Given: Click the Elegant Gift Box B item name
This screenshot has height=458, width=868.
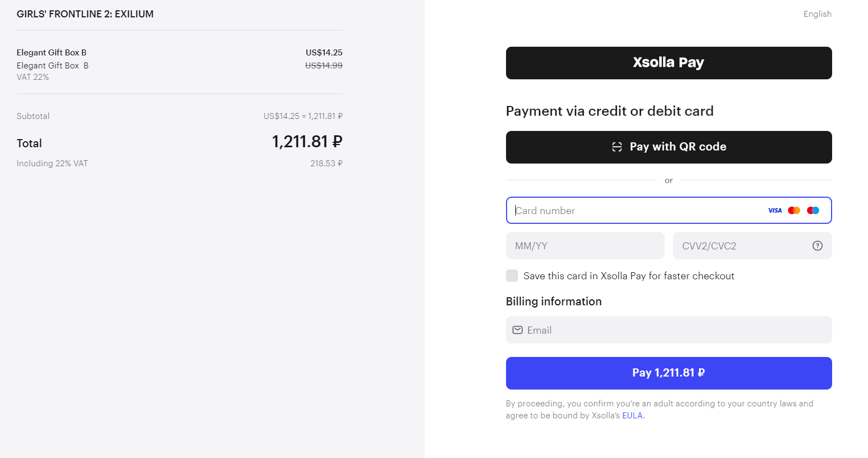Looking at the screenshot, I should pyautogui.click(x=52, y=53).
